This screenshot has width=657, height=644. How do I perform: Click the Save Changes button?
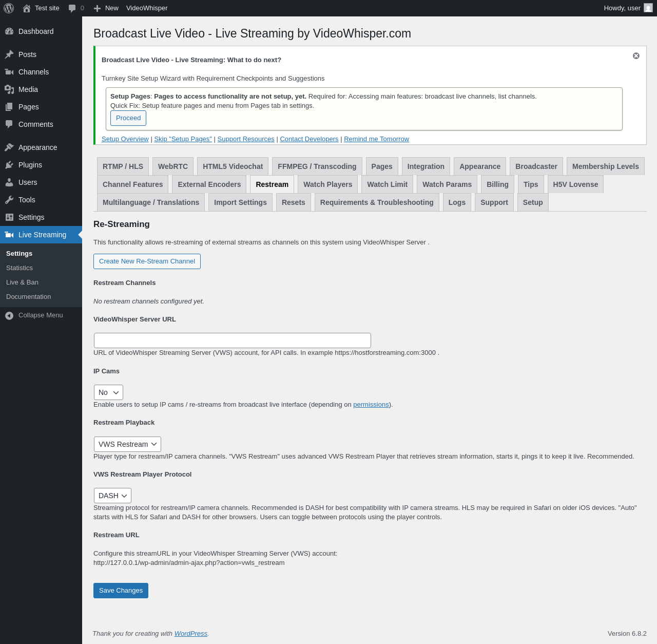tap(121, 591)
